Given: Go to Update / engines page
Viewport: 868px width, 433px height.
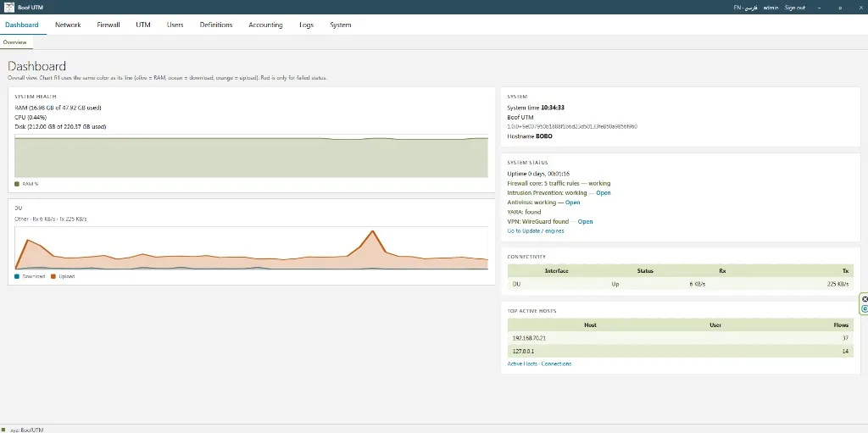Looking at the screenshot, I should [536, 230].
